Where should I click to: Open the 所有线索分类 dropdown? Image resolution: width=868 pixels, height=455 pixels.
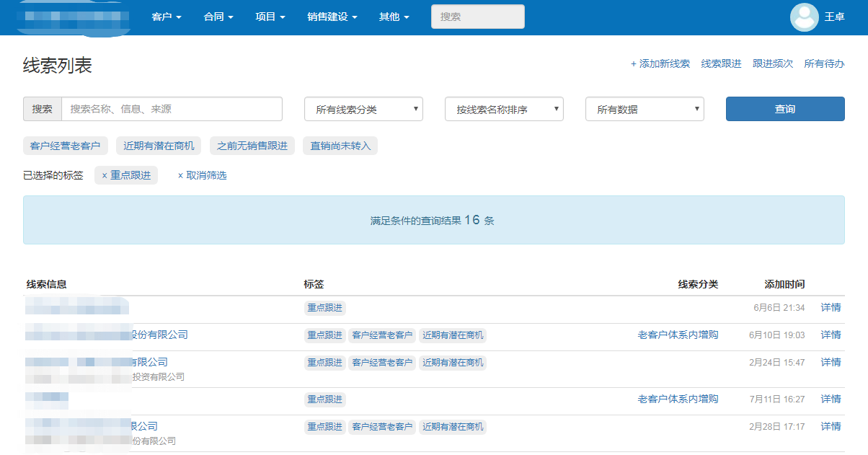[363, 109]
